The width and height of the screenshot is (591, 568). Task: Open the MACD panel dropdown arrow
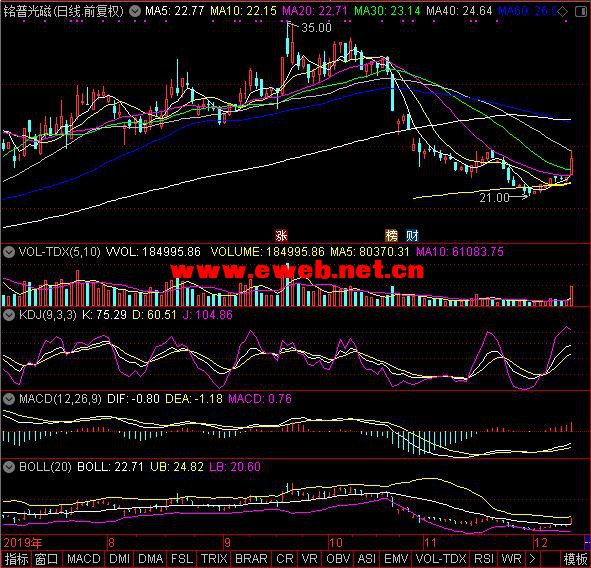coord(9,399)
